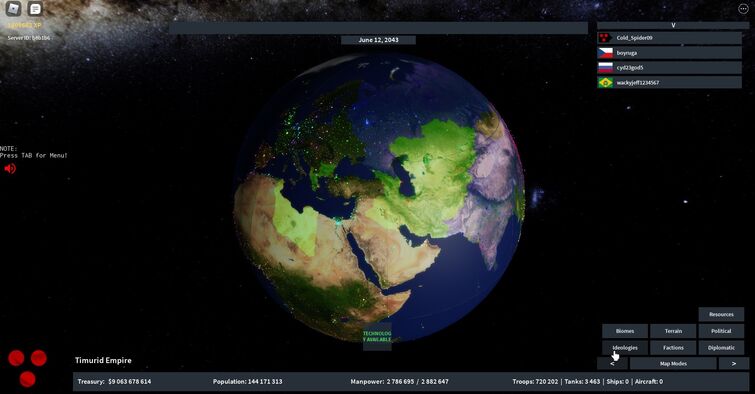Select the Terrain map mode

point(673,331)
